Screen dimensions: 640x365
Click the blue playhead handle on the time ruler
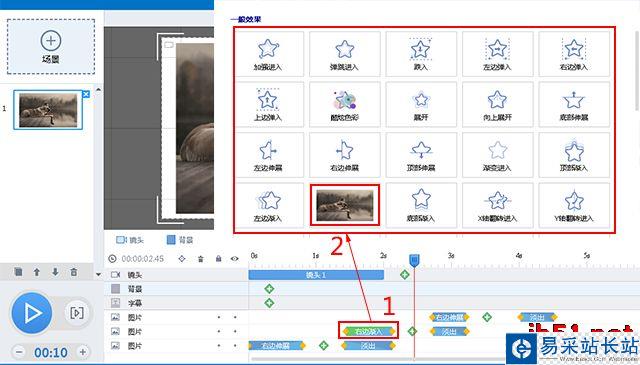pos(414,260)
